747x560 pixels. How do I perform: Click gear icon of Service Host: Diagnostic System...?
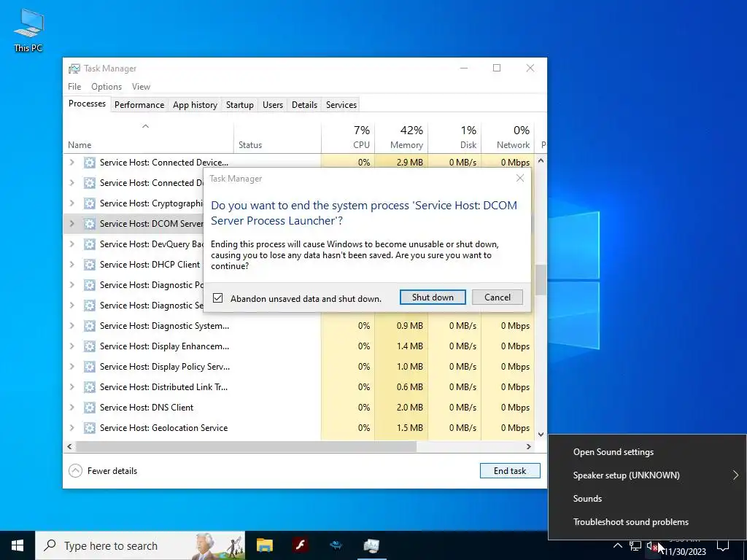tap(89, 326)
